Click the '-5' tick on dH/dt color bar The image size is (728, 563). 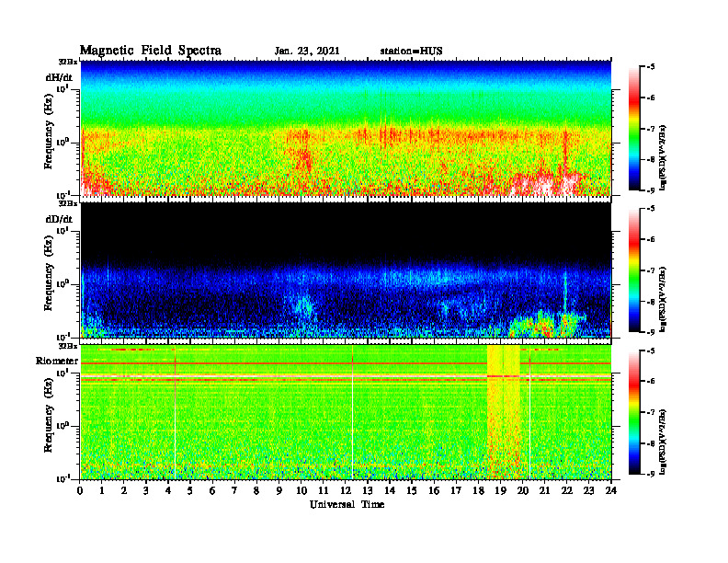[651, 67]
